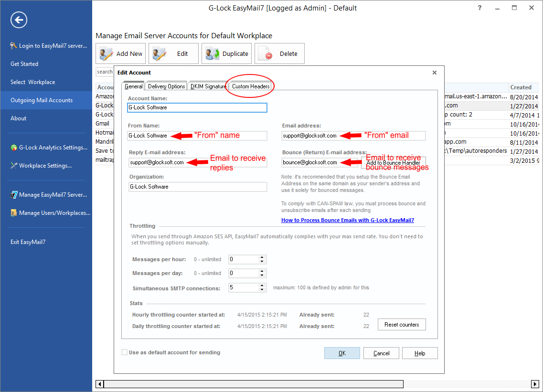Toggle Use as default account for sending
The height and width of the screenshot is (392, 543).
point(124,352)
